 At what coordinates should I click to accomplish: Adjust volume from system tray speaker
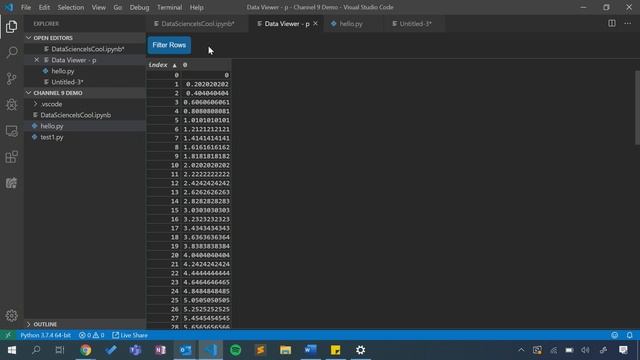point(585,350)
